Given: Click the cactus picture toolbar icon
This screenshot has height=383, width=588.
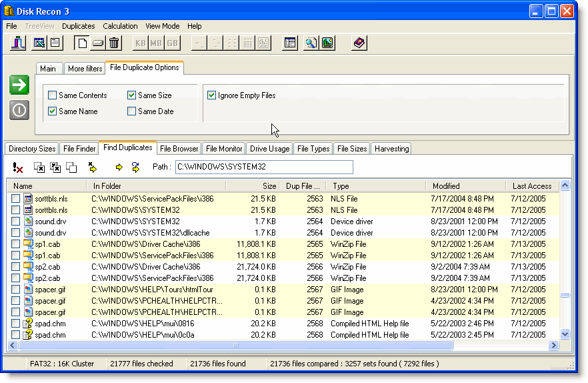Looking at the screenshot, I should 327,43.
